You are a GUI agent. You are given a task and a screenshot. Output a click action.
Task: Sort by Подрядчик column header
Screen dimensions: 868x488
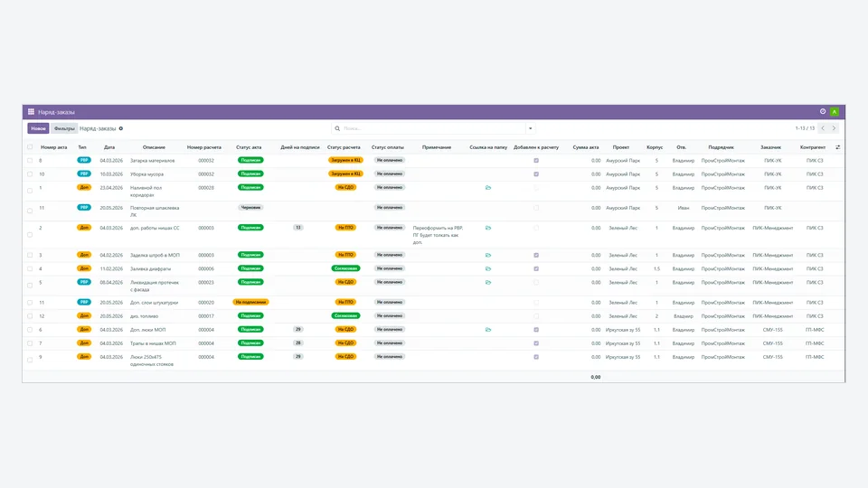721,147
